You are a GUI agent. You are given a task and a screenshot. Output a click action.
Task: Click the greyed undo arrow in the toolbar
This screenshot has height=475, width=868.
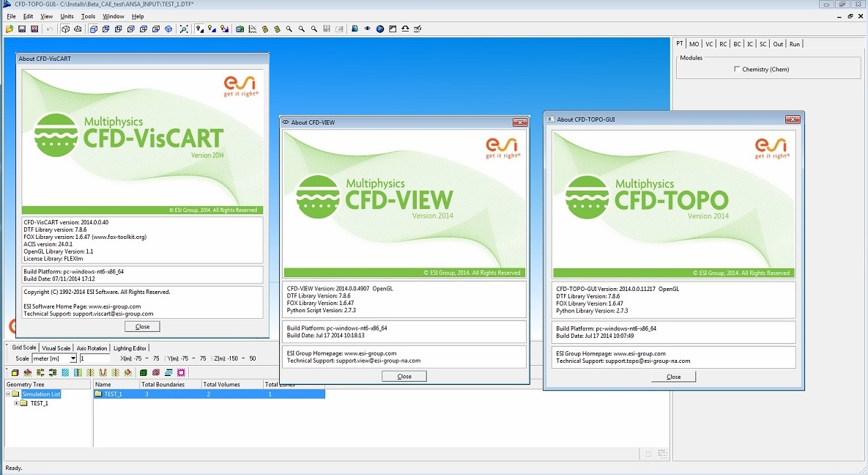click(49, 29)
